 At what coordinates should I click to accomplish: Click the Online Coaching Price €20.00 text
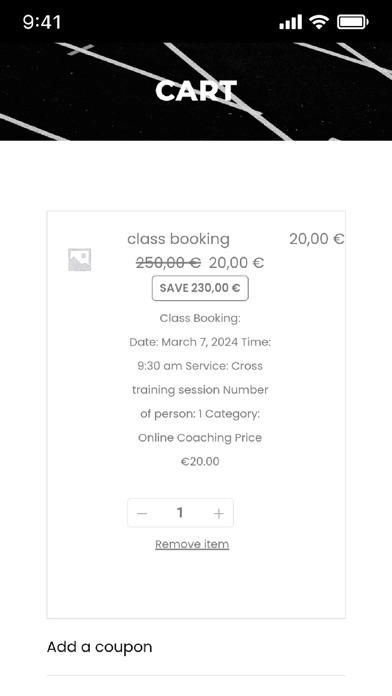tap(200, 449)
